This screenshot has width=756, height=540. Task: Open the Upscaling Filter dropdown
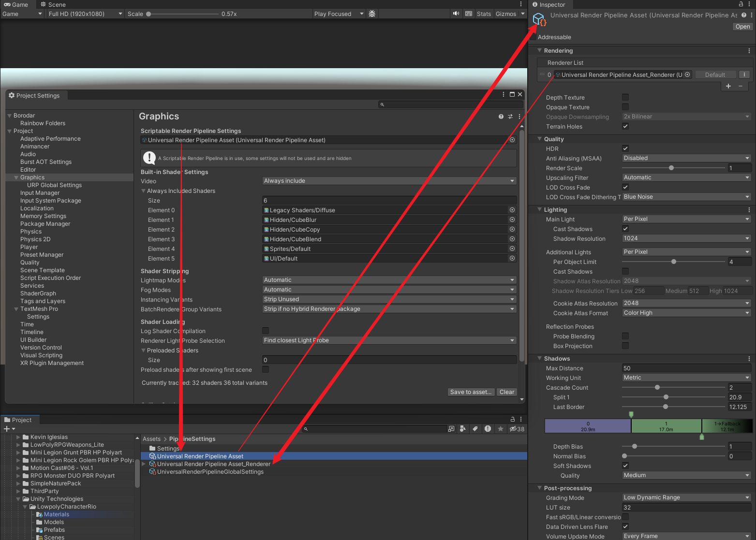[x=686, y=177]
